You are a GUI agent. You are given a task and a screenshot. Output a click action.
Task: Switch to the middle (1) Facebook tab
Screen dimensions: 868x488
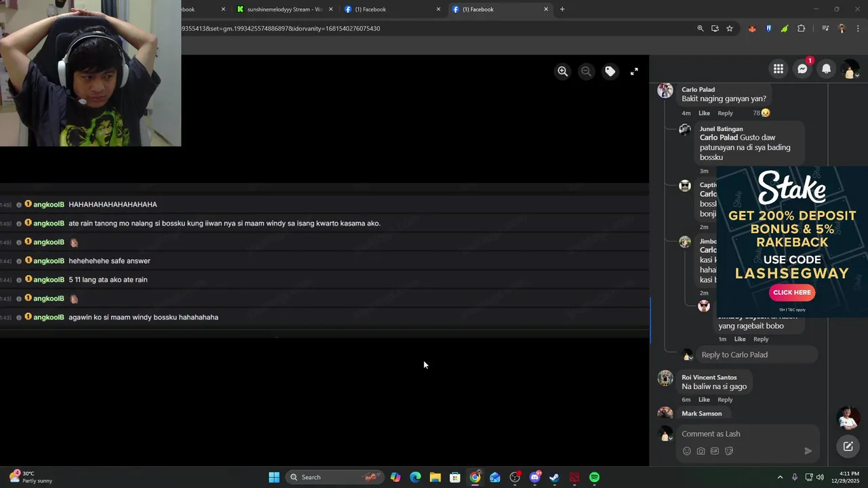(391, 9)
